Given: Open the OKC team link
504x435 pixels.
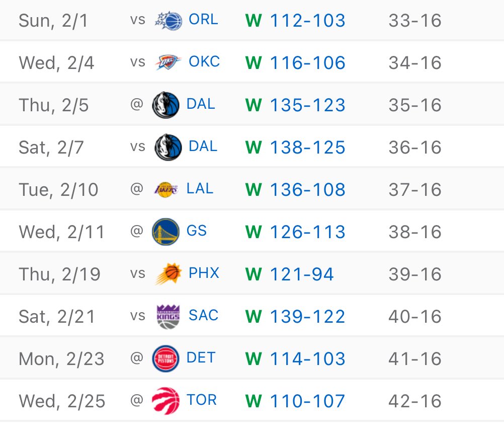Looking at the screenshot, I should [x=204, y=62].
